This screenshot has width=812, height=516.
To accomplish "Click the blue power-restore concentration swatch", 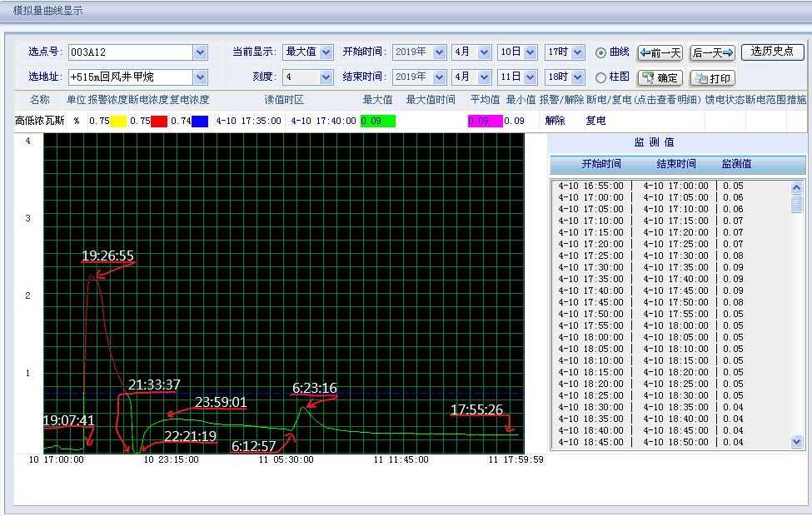I will click(x=200, y=121).
